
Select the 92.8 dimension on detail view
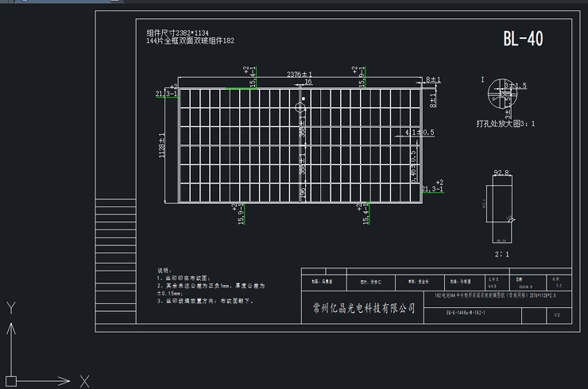[x=501, y=171]
